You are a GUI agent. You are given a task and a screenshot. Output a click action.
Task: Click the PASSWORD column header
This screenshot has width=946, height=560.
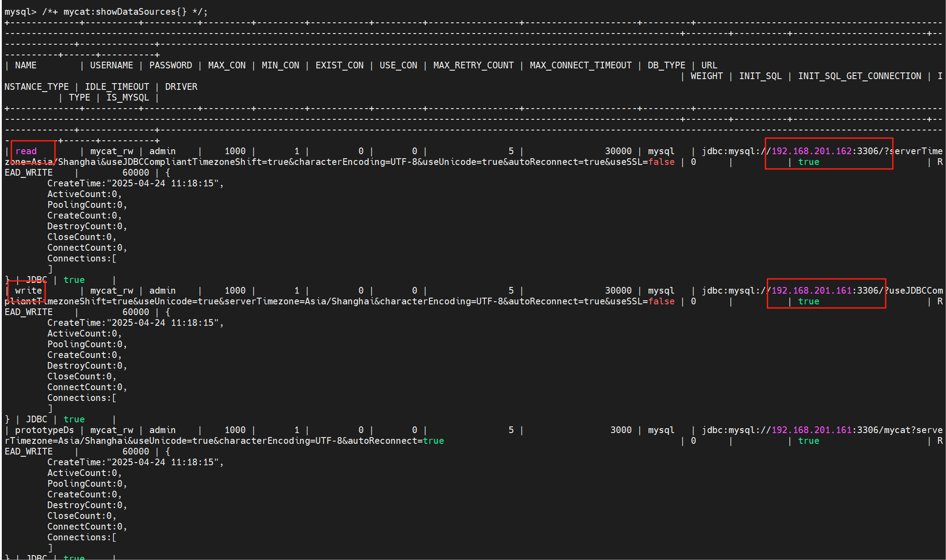(171, 65)
